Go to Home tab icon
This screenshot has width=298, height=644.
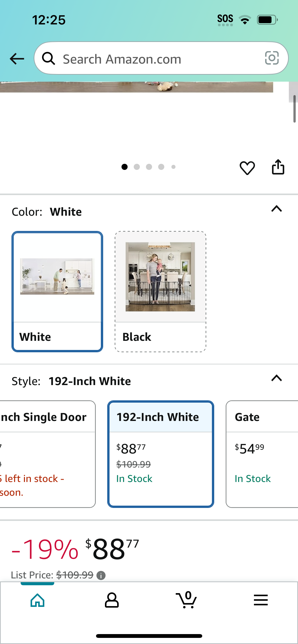pos(37,600)
